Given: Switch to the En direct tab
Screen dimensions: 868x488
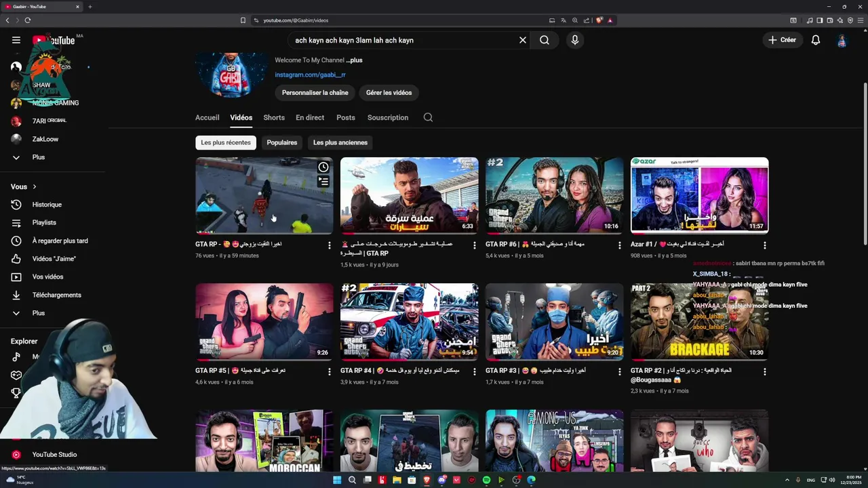Looking at the screenshot, I should pyautogui.click(x=310, y=117).
